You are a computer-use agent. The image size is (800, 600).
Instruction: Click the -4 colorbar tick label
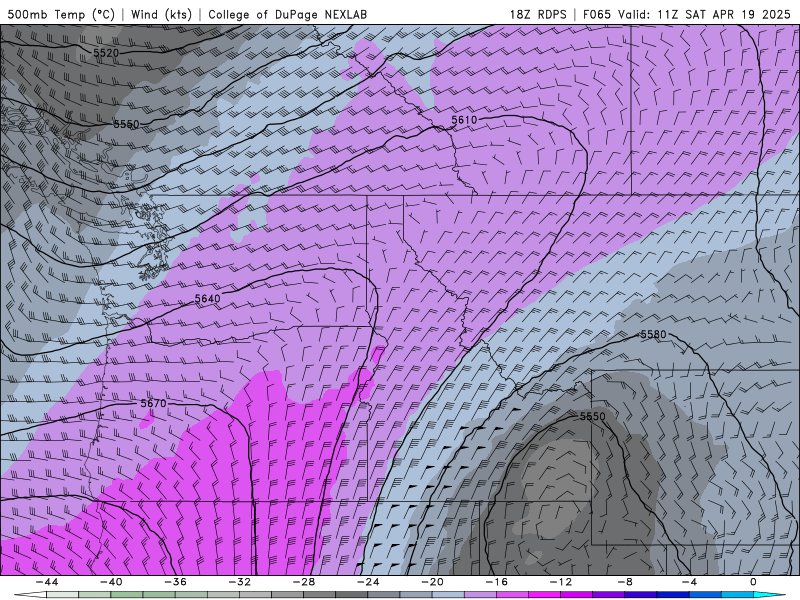tap(689, 582)
